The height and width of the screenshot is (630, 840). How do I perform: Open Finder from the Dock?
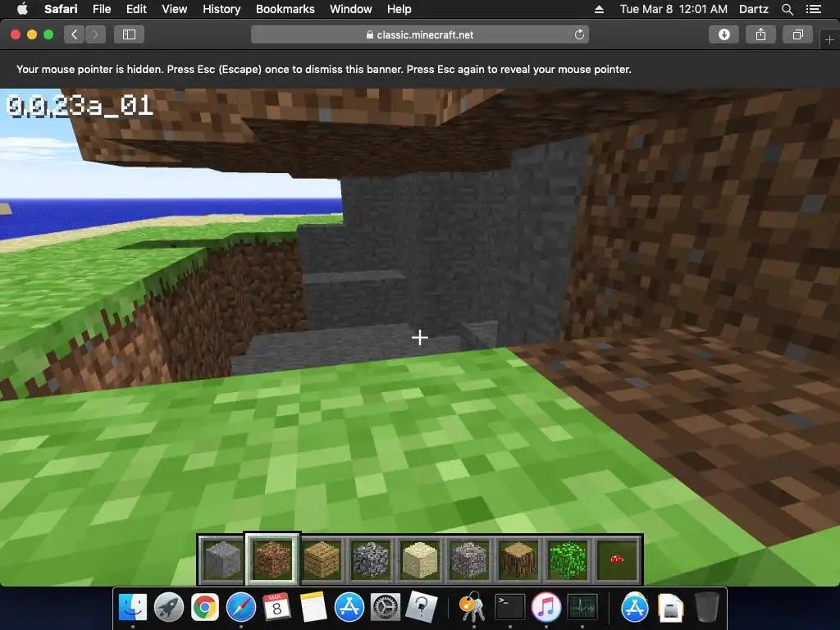(x=132, y=608)
